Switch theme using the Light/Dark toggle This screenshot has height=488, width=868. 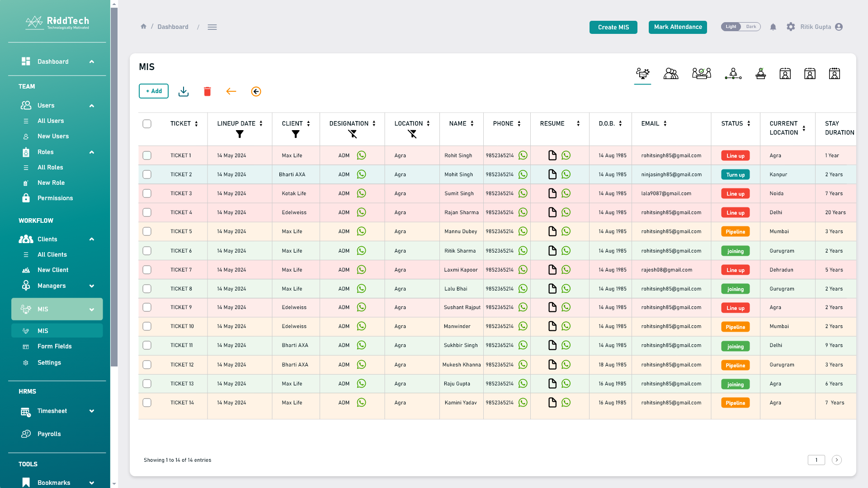coord(741,27)
